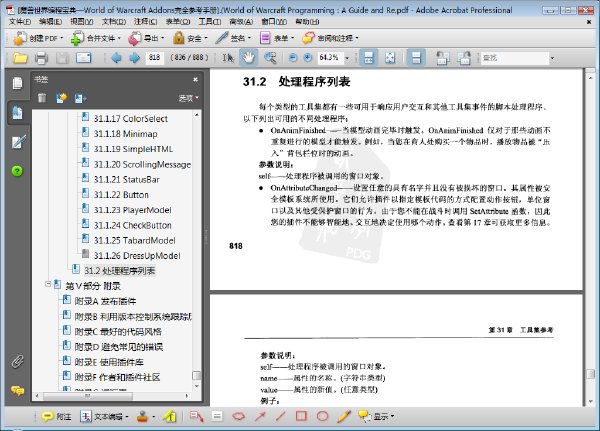The width and height of the screenshot is (600, 431).
Task: Select the Stamp tool icon
Action: (143, 416)
